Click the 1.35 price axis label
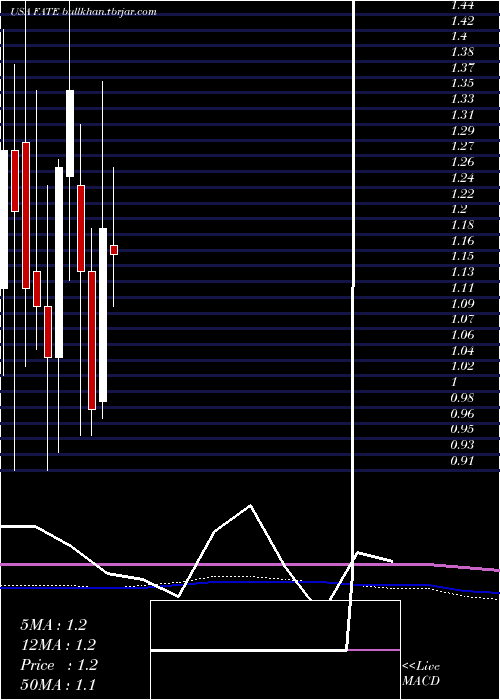500x700 pixels. click(462, 83)
